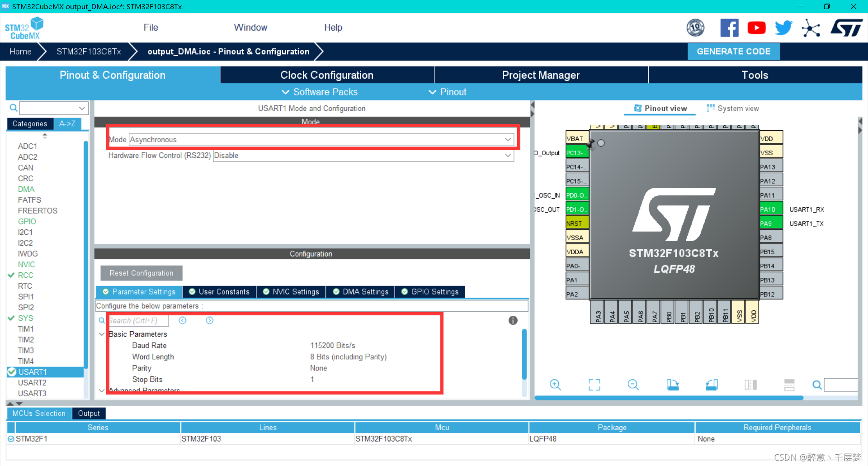The image size is (868, 466).
Task: Open the Output tab at bottom
Action: (89, 414)
